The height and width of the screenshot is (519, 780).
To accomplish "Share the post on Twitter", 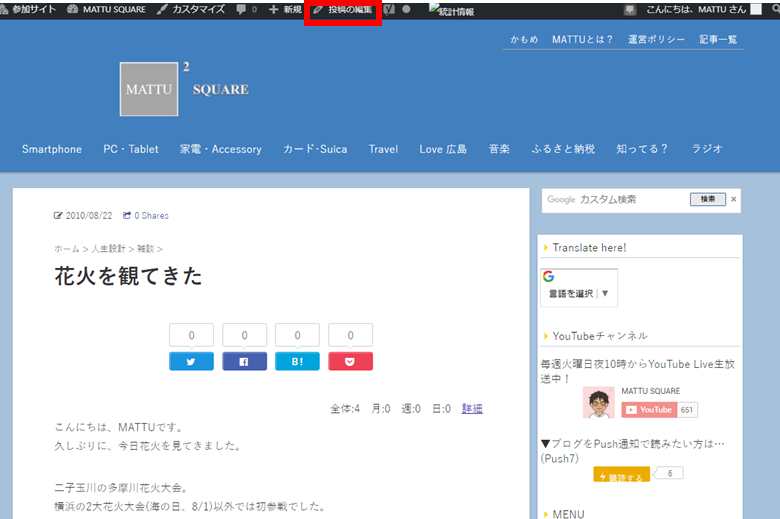I will point(191,361).
